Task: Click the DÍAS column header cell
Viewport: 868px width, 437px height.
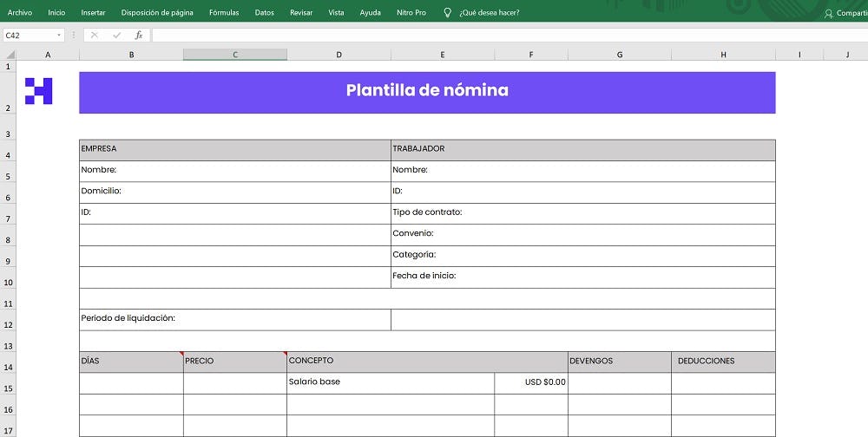Action: tap(131, 362)
